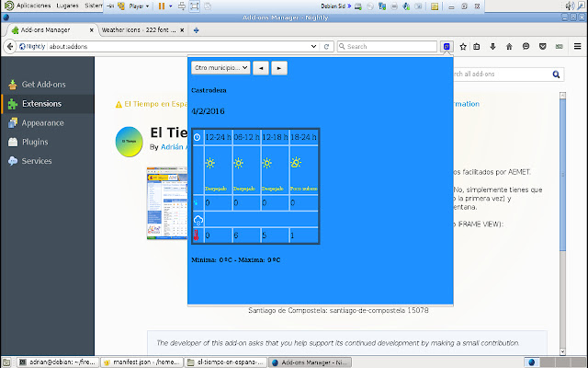Click the raindrop precipitation icon
Image resolution: width=588 pixels, height=368 pixels.
[x=196, y=202]
